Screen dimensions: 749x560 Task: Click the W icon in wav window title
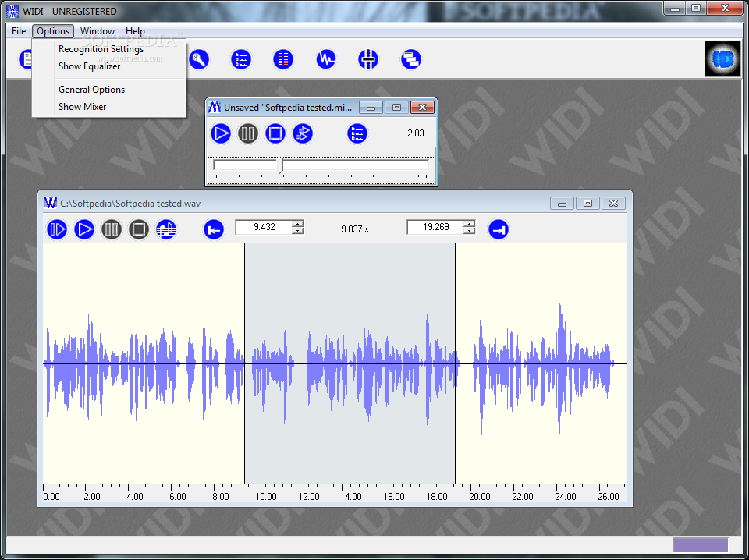coord(51,203)
